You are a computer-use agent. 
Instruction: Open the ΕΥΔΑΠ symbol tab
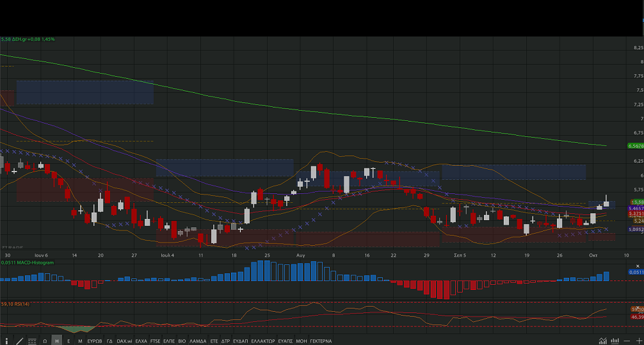[240, 341]
